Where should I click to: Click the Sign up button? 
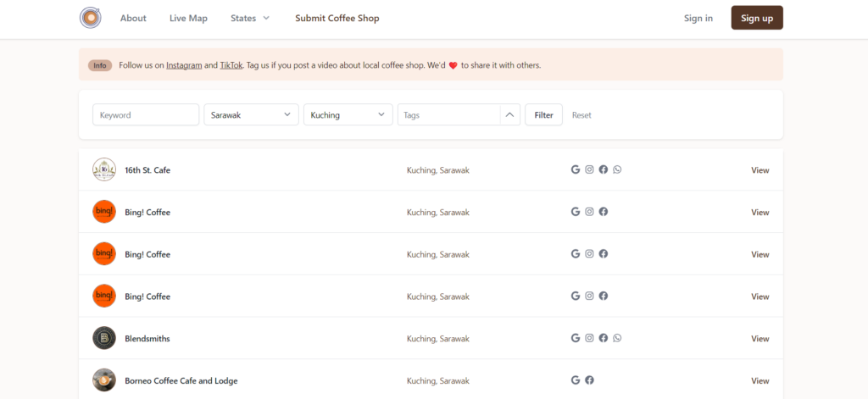click(x=756, y=18)
